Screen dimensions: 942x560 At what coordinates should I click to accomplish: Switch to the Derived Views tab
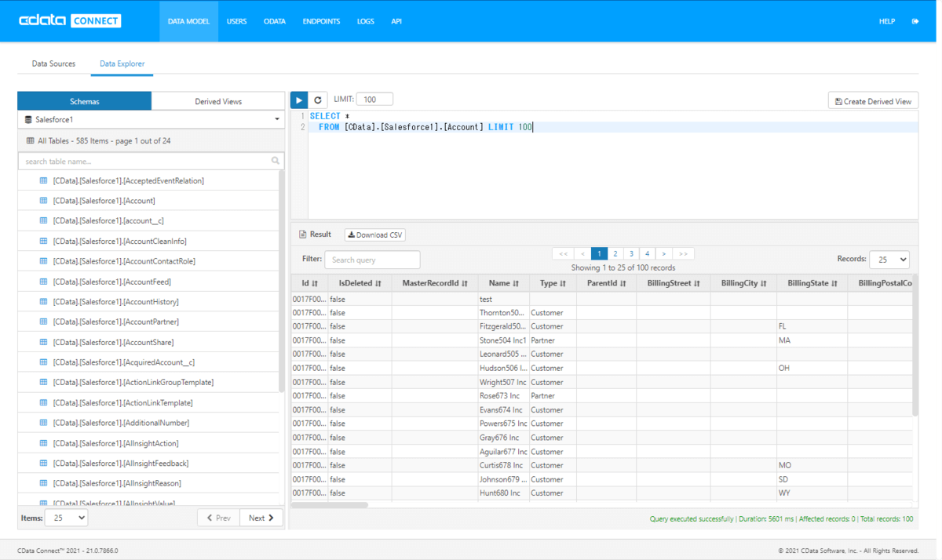pos(217,100)
